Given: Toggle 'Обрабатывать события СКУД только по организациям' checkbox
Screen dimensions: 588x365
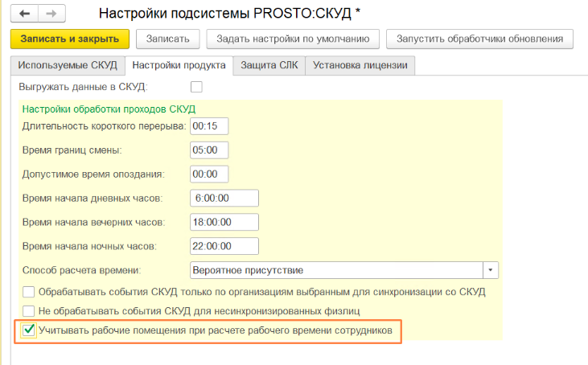Looking at the screenshot, I should (x=29, y=292).
